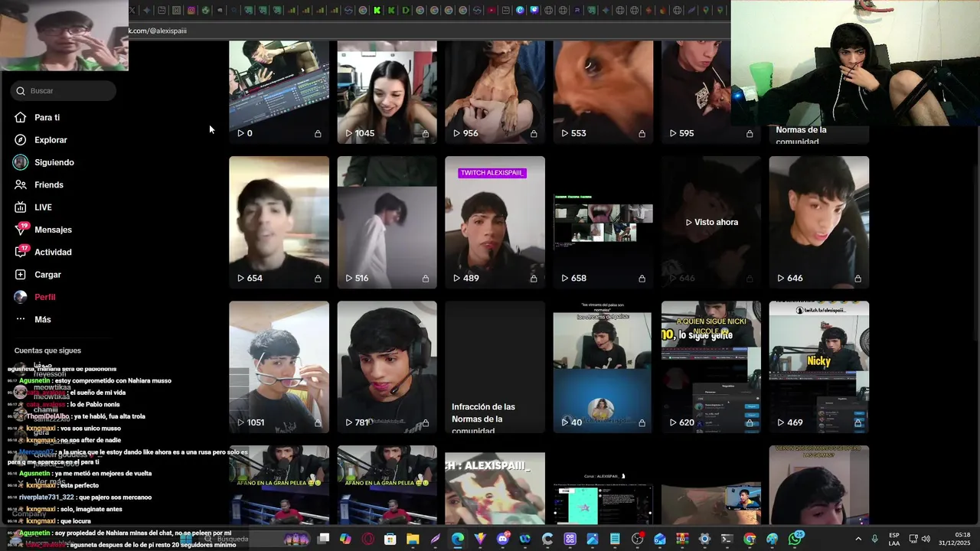Image resolution: width=980 pixels, height=551 pixels.
Task: Open video with 516 views
Action: pos(387,222)
